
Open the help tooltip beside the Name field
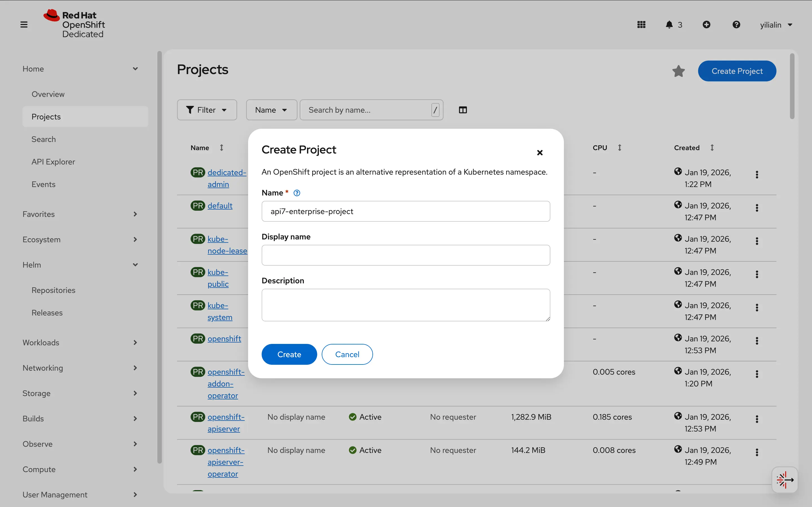(297, 192)
